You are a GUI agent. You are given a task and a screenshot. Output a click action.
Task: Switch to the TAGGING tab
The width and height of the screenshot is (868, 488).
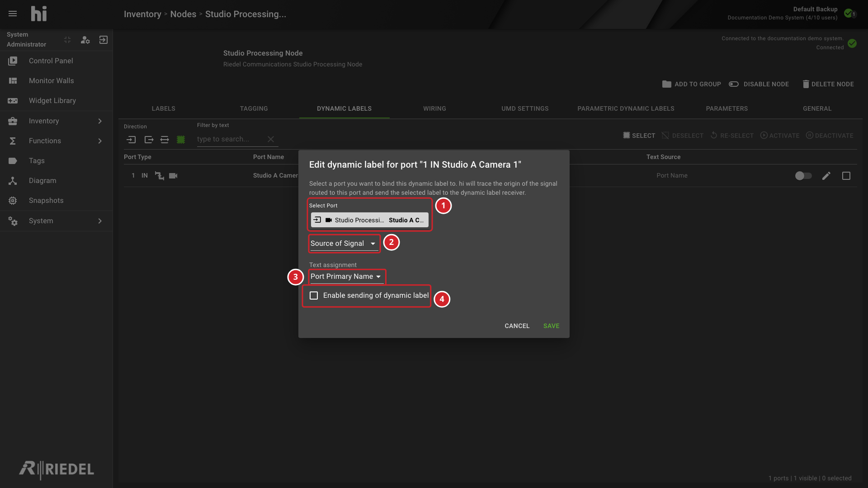click(x=254, y=108)
